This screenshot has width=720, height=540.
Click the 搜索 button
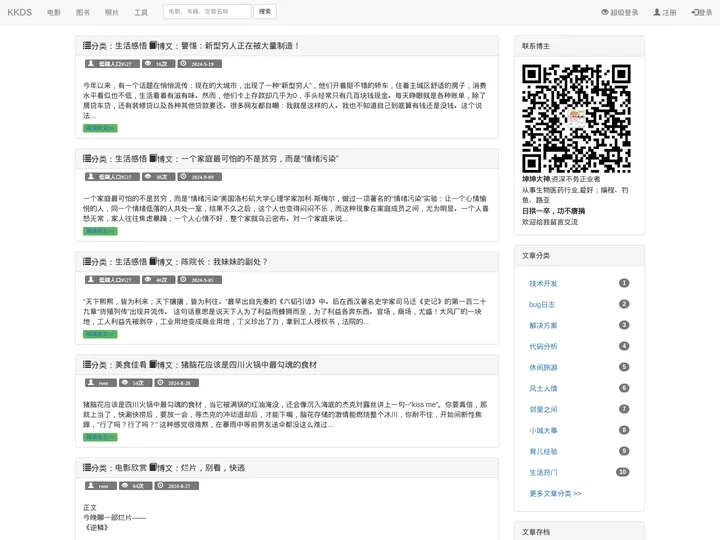point(265,11)
